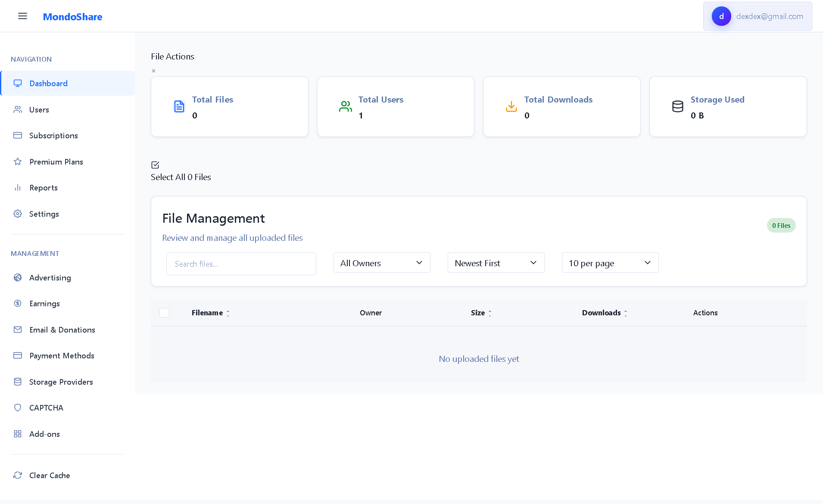Toggle the hamburger menu icon

pyautogui.click(x=22, y=16)
